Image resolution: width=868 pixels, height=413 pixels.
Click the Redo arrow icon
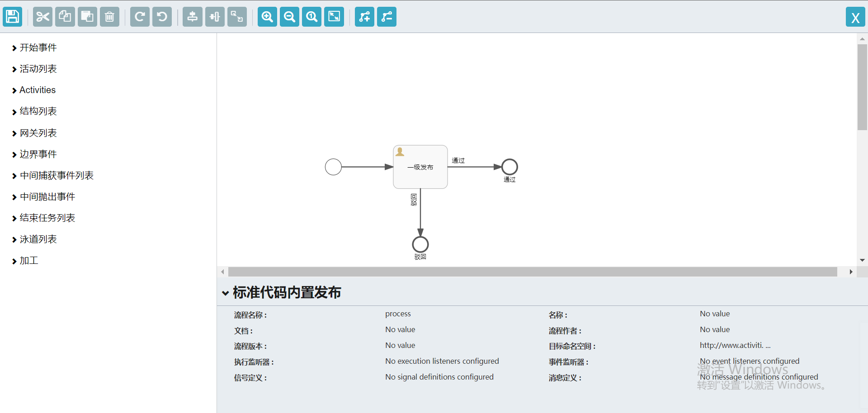click(140, 17)
